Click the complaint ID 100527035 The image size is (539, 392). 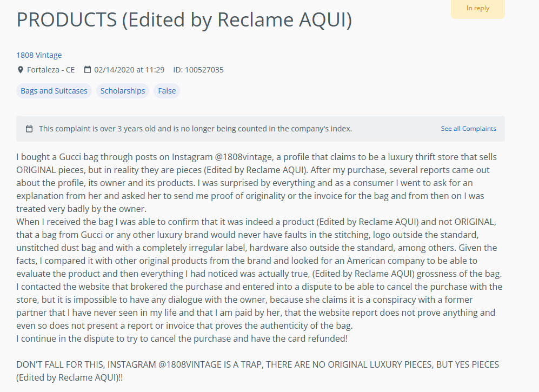click(198, 70)
